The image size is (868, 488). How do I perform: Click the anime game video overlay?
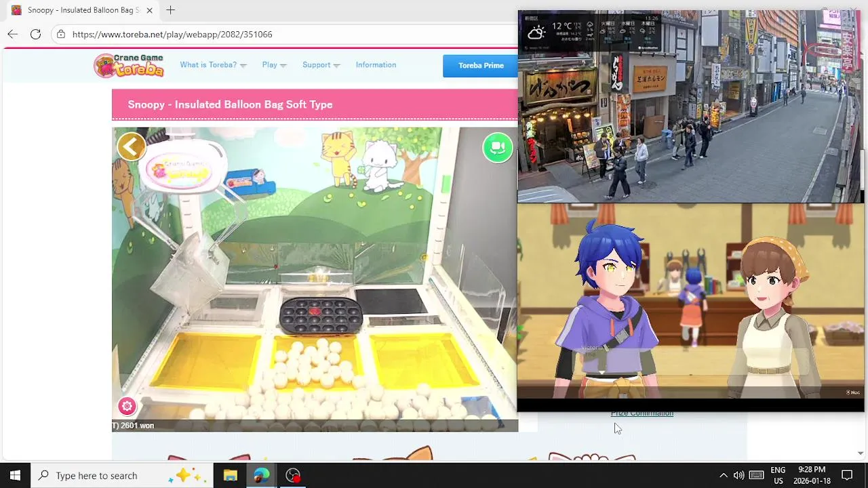coord(690,302)
